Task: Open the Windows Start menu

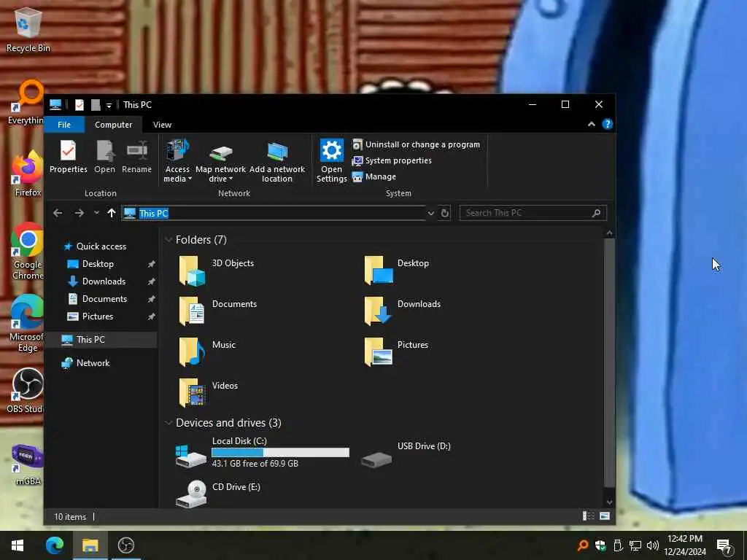Action: point(18,545)
